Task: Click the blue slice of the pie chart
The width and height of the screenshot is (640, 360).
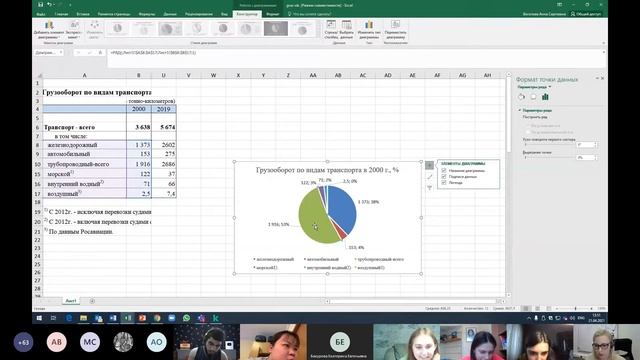Action: click(x=343, y=208)
